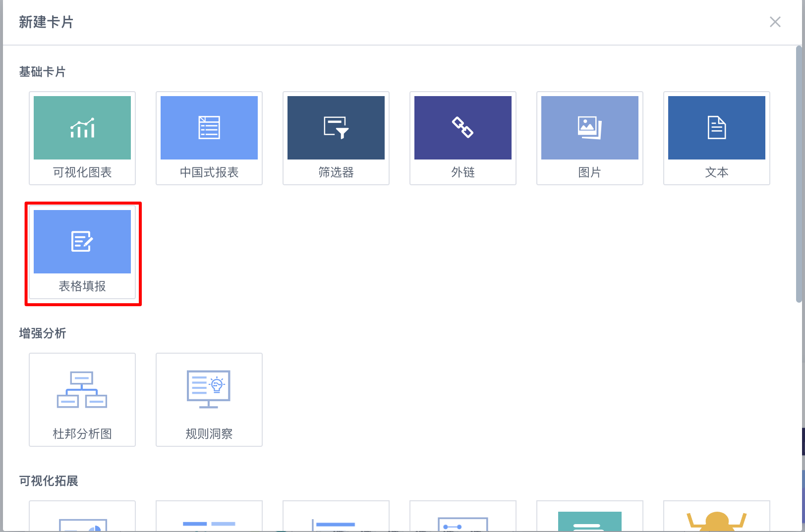Click the 筛选器 filter funnel icon
This screenshot has height=532, width=805.
336,128
